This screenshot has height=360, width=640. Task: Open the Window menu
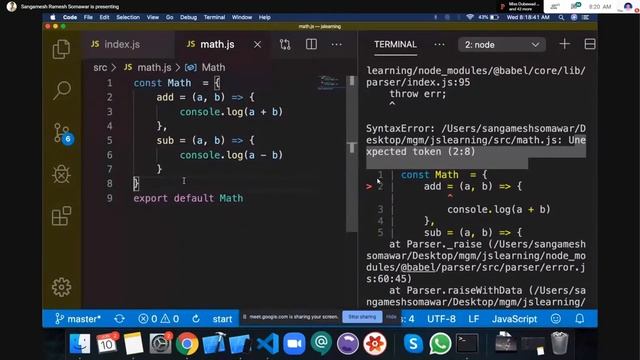click(x=242, y=18)
